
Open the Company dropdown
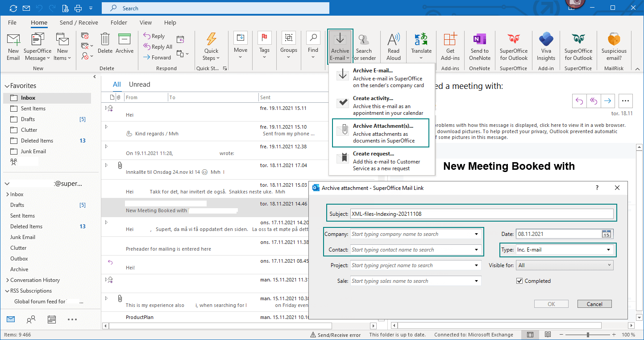tap(477, 234)
